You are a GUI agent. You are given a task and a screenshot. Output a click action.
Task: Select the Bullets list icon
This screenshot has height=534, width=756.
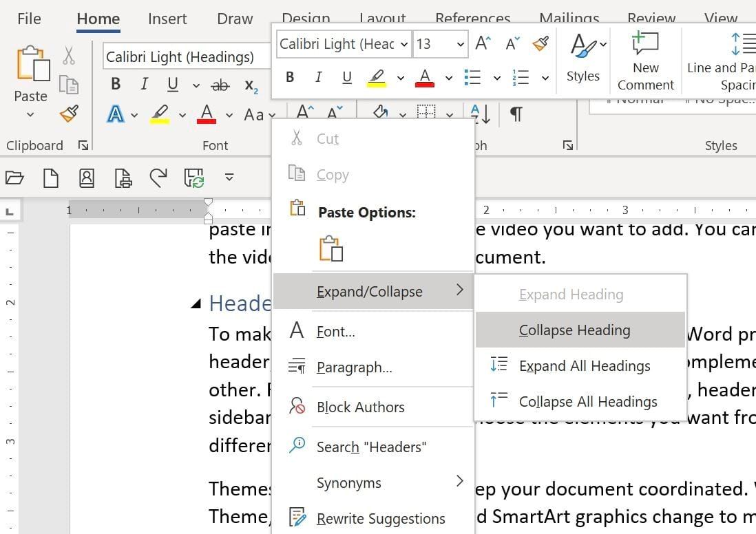pyautogui.click(x=472, y=77)
